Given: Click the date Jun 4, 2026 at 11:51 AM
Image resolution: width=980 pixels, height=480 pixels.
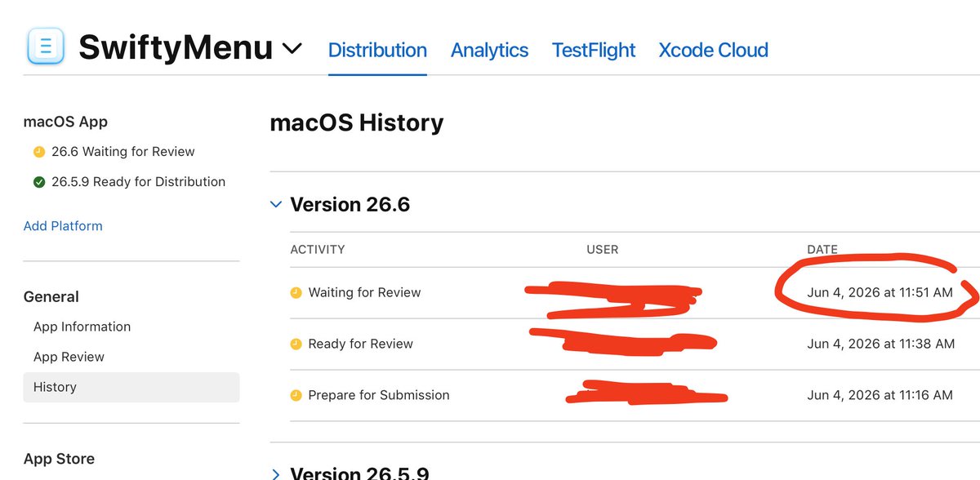Looking at the screenshot, I should click(880, 292).
